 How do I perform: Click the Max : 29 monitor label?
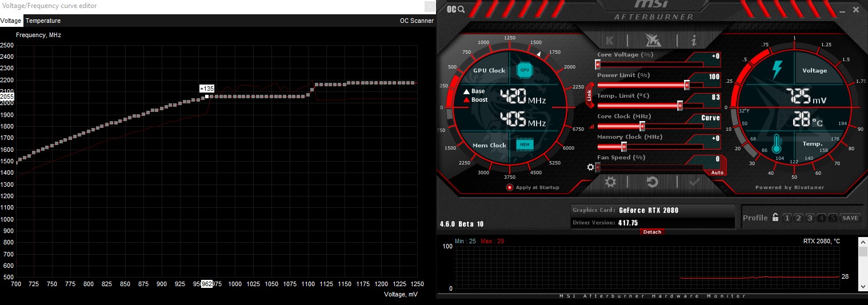pos(493,241)
